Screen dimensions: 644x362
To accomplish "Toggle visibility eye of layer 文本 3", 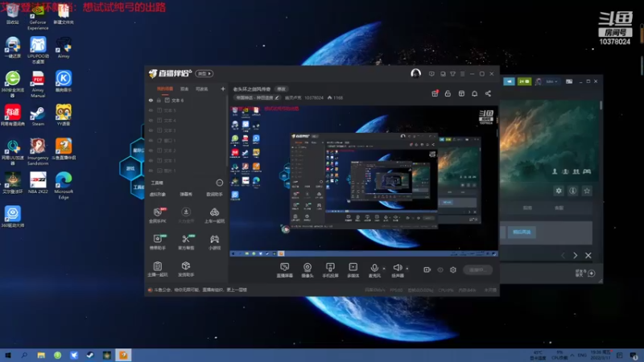I will 151,130.
